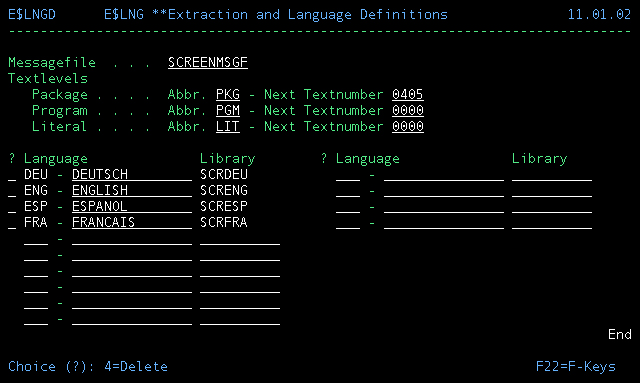Click the Messagefile field SCREENMSGF
The width and height of the screenshot is (640, 383).
tap(208, 62)
